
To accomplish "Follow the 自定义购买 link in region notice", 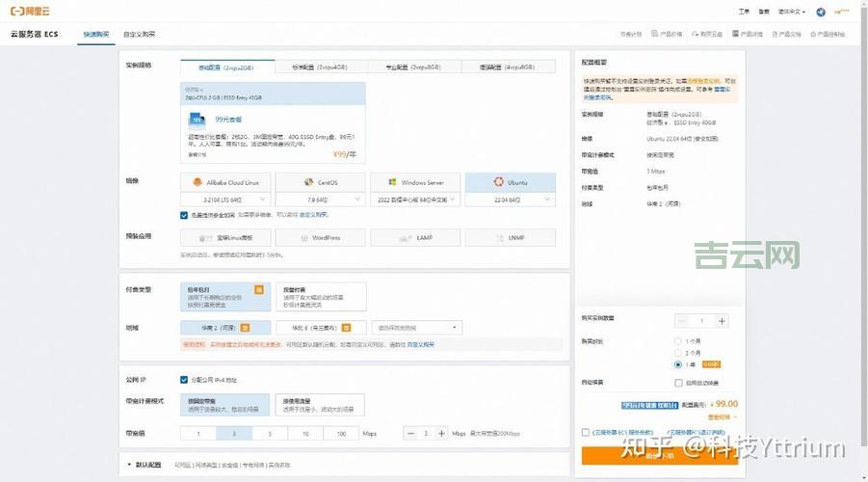I will tap(421, 344).
